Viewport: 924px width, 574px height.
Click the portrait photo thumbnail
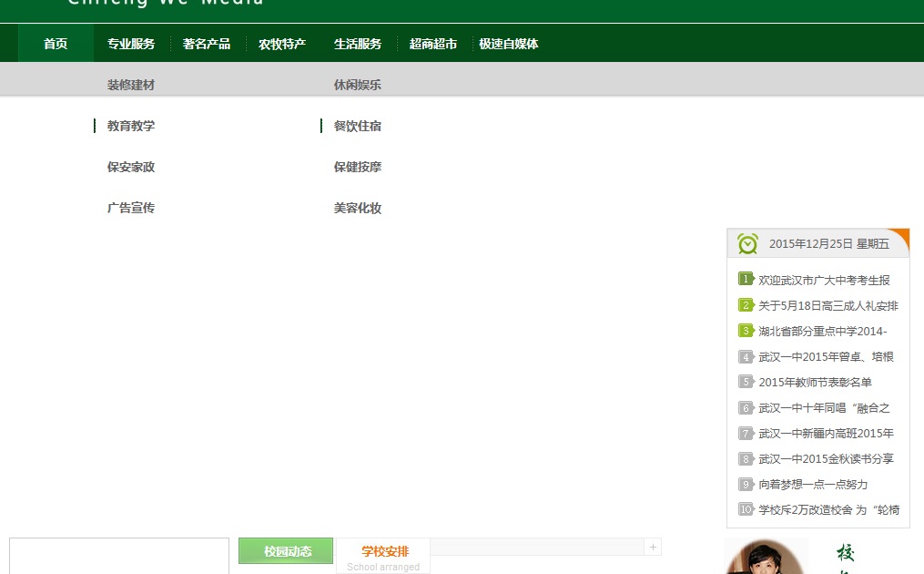tap(766, 557)
